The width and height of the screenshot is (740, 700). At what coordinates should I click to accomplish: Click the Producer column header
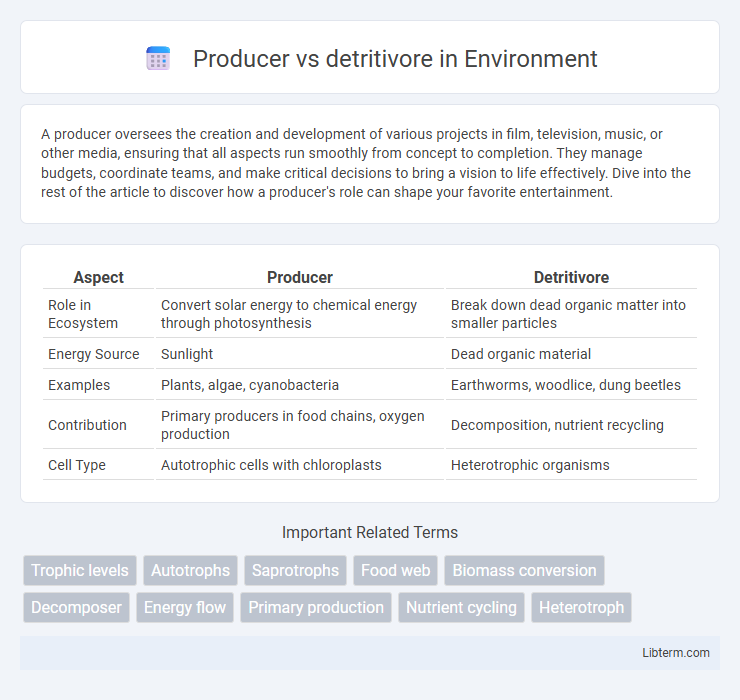300,277
